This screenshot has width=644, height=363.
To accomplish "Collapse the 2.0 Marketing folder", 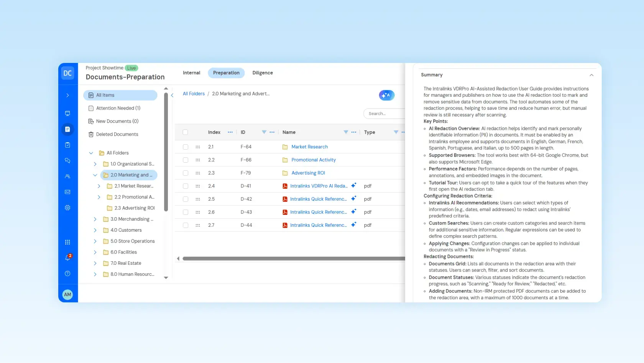I will click(95, 175).
